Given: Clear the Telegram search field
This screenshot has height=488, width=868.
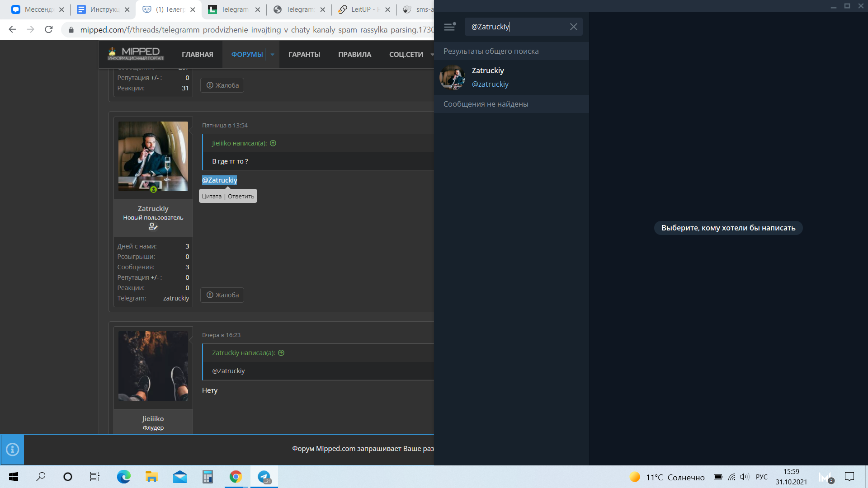Looking at the screenshot, I should click(573, 27).
